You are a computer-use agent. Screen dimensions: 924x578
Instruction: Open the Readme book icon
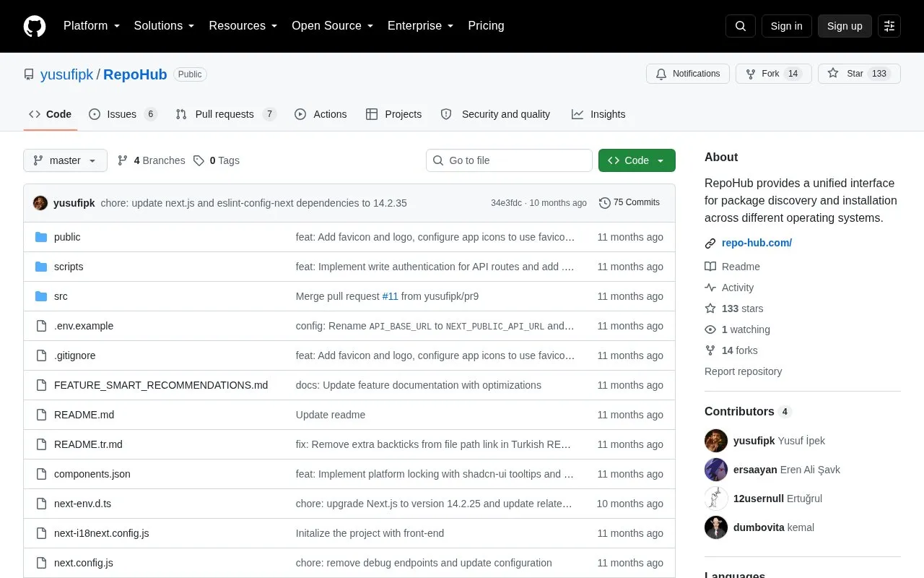pyautogui.click(x=710, y=267)
